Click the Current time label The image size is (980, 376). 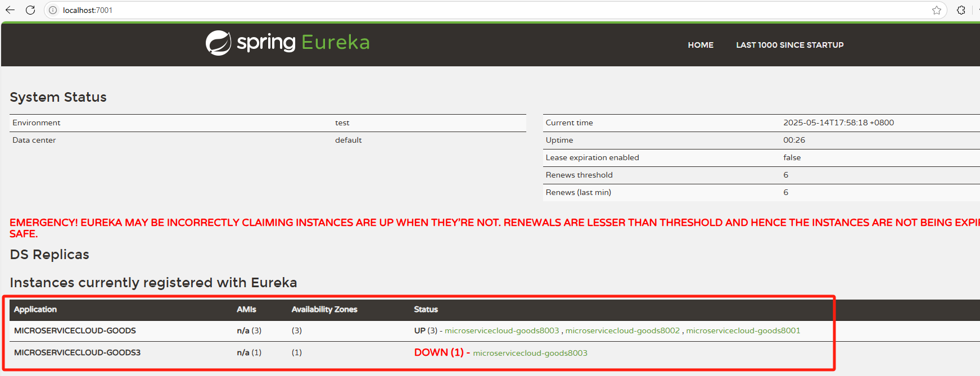pos(569,123)
